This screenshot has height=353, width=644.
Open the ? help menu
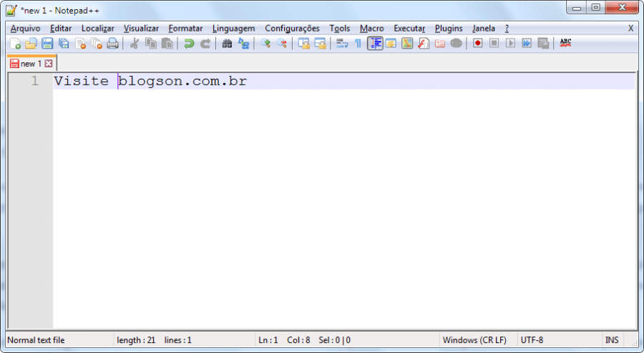coord(507,29)
